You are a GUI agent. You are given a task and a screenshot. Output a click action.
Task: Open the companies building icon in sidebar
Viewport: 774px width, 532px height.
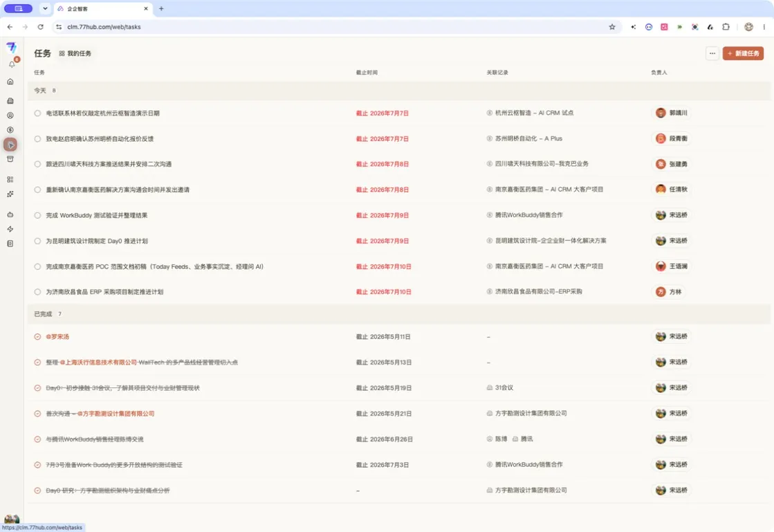tap(10, 101)
